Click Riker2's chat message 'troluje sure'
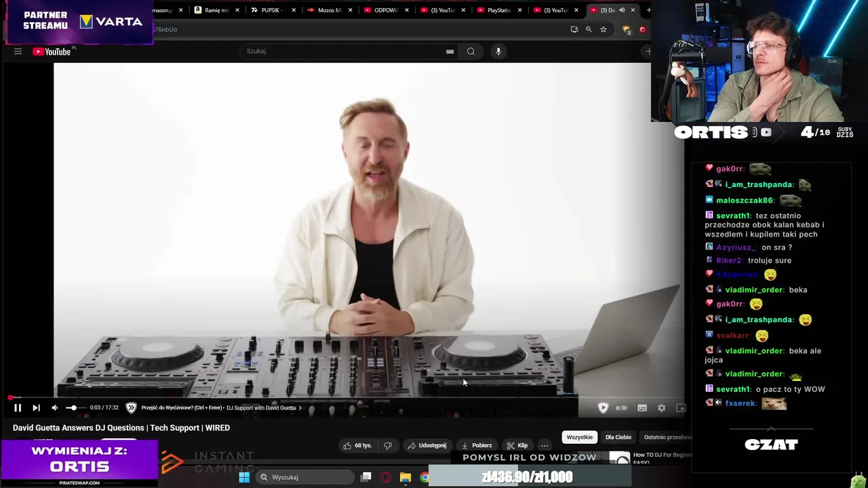Viewport: 868px width, 488px height. (748, 260)
